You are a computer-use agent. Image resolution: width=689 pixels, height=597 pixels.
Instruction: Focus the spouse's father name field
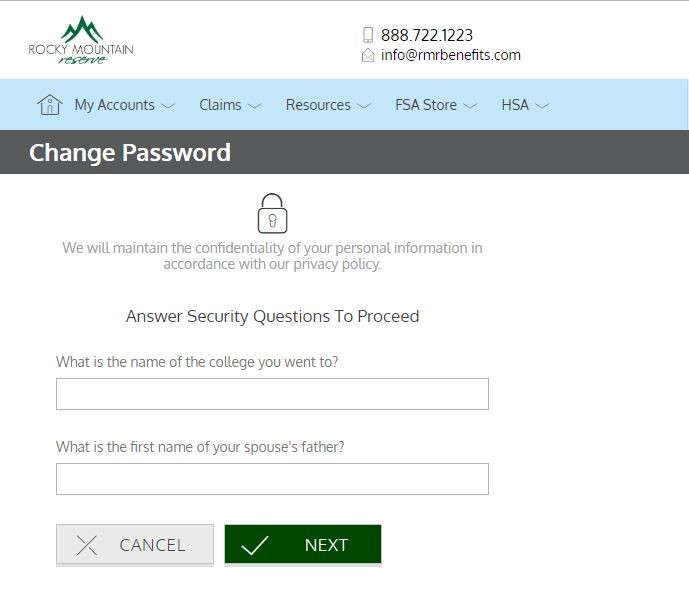272,479
